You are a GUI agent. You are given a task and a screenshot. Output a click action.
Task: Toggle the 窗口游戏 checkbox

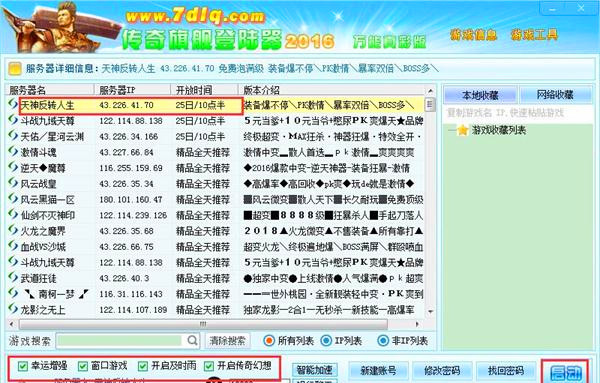[83, 366]
